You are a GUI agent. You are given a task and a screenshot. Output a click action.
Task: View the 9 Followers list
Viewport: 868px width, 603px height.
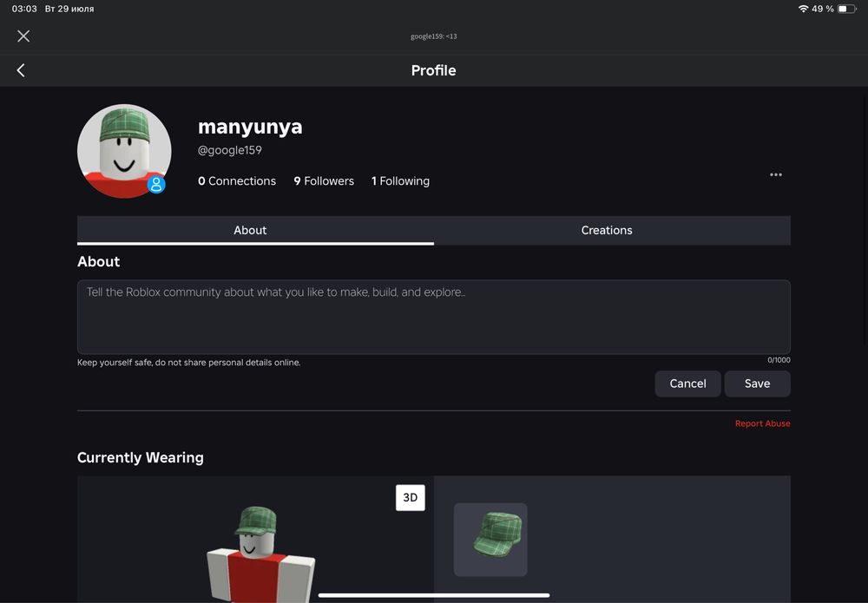[x=324, y=180]
